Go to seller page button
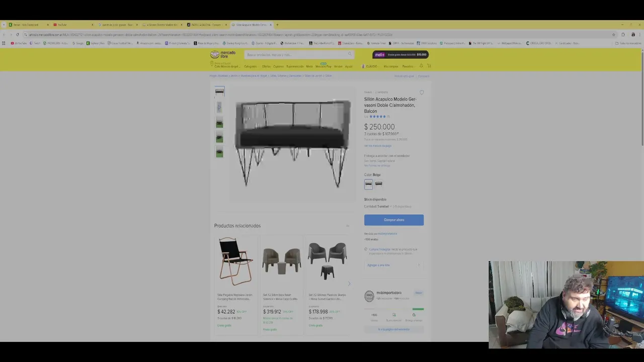This screenshot has width=644, height=362. point(394,329)
